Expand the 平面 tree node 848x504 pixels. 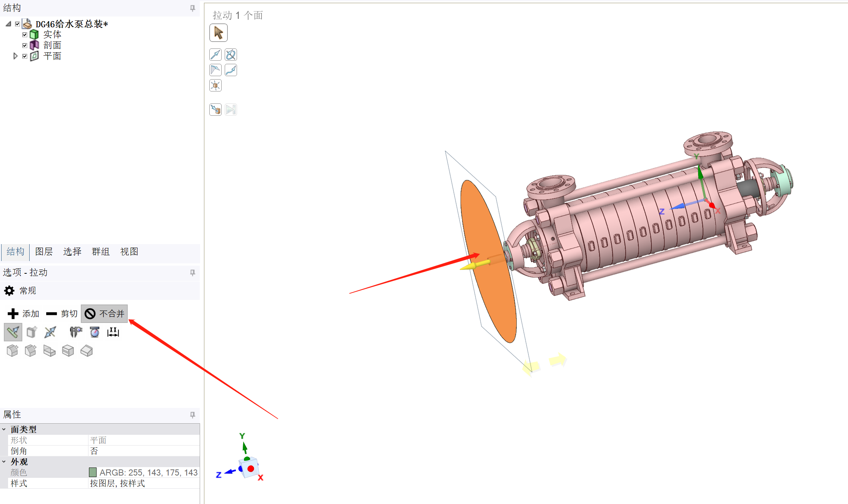(x=15, y=56)
